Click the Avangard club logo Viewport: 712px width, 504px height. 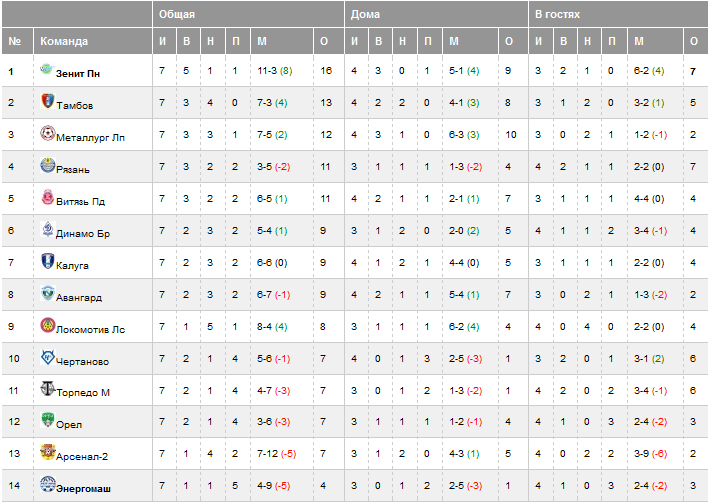tap(48, 294)
